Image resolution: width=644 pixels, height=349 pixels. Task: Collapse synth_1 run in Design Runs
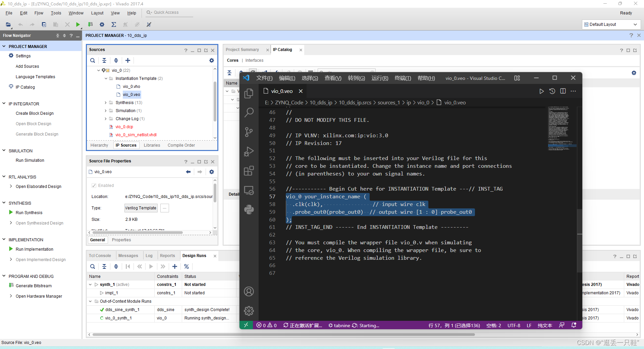[90, 285]
